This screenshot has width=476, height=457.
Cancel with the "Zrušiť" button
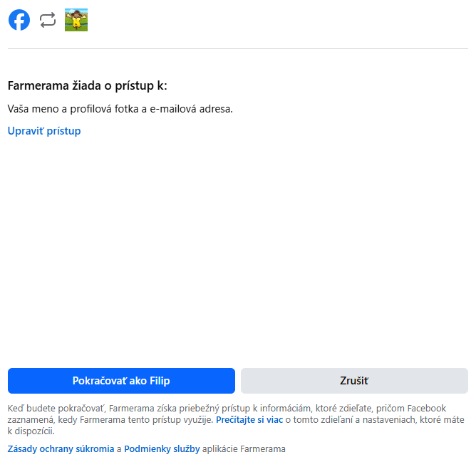[354, 381]
